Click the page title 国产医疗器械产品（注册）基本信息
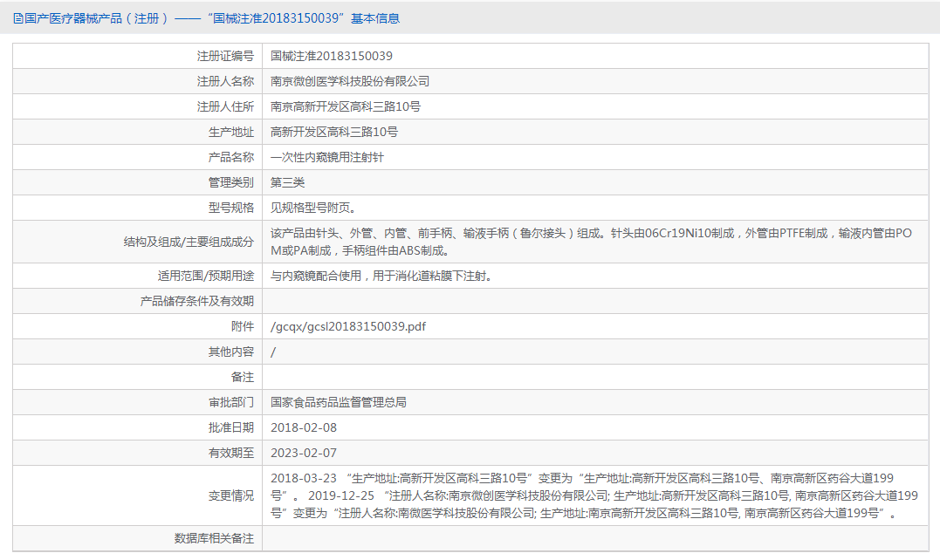 pos(212,18)
